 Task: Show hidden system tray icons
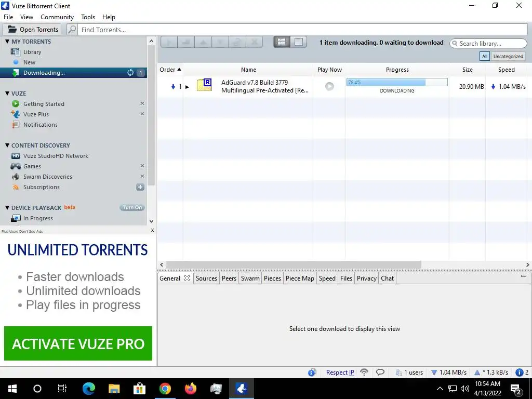point(440,389)
